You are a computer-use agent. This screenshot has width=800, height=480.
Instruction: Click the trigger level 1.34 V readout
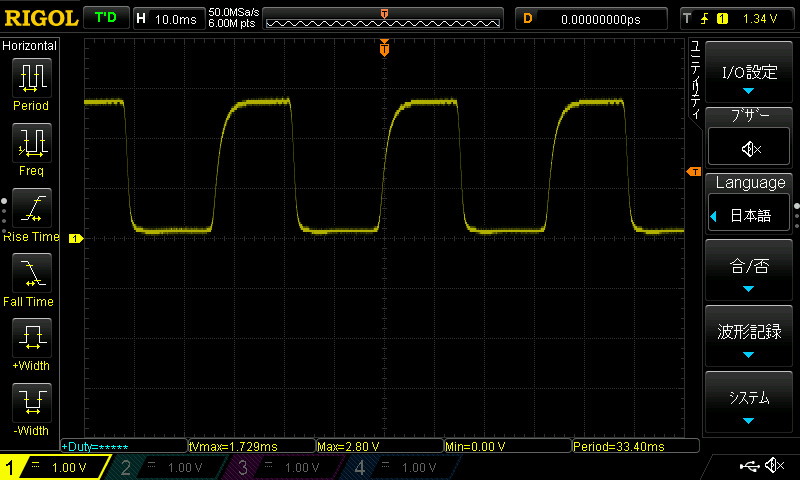[760, 19]
